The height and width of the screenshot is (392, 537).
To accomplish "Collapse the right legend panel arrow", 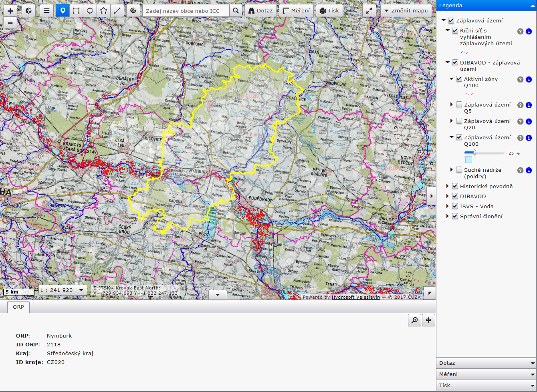I will pyautogui.click(x=432, y=196).
